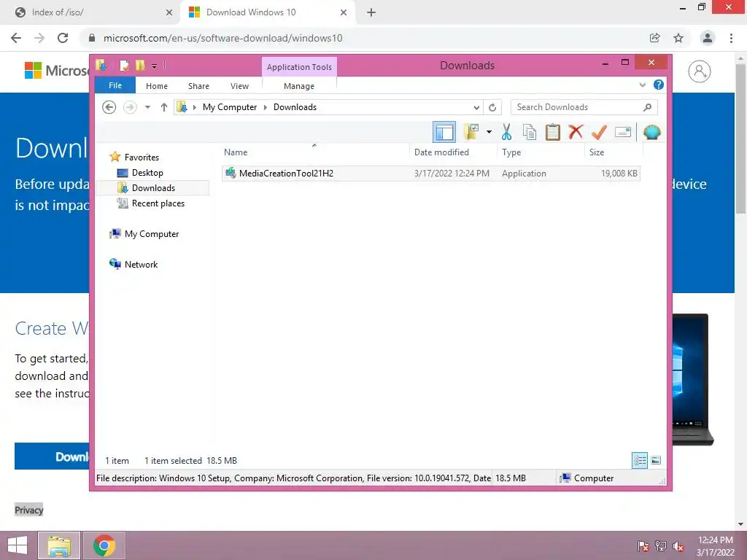Click the Chrome back arrow

pyautogui.click(x=16, y=38)
